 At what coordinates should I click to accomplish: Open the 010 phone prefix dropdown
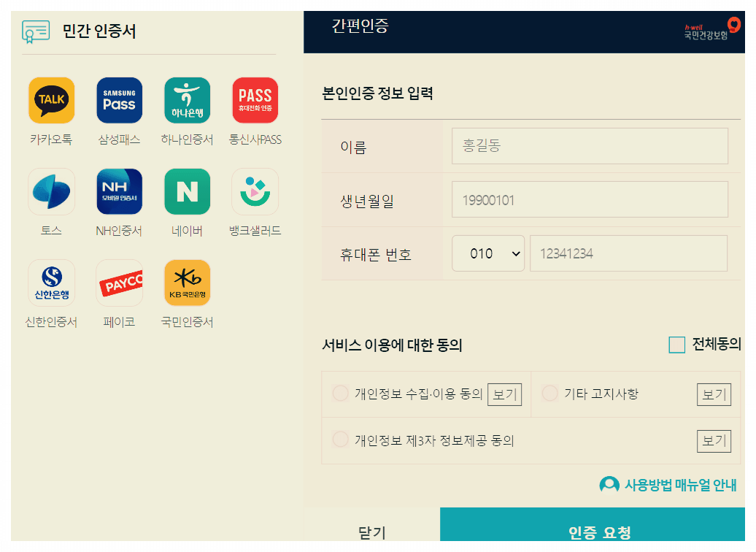[x=488, y=253]
